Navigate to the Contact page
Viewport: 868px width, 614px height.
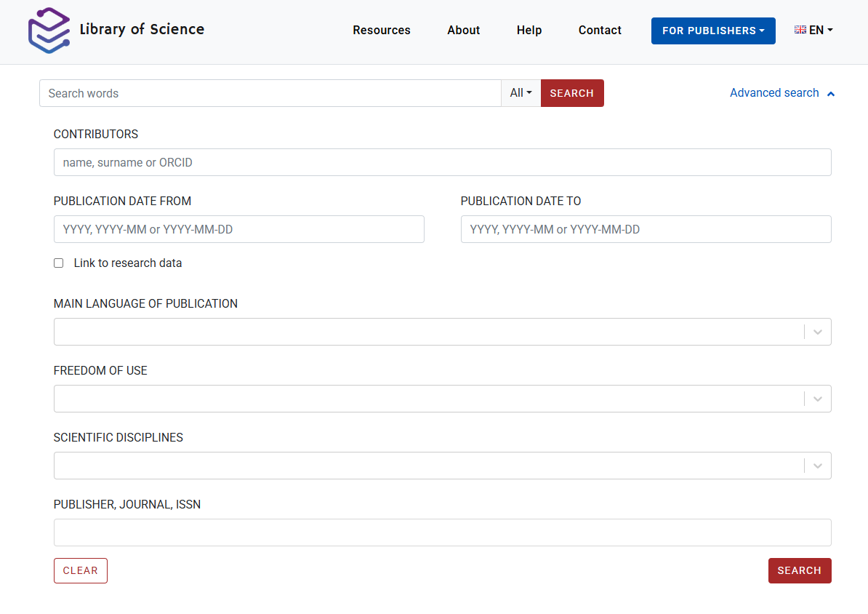600,31
